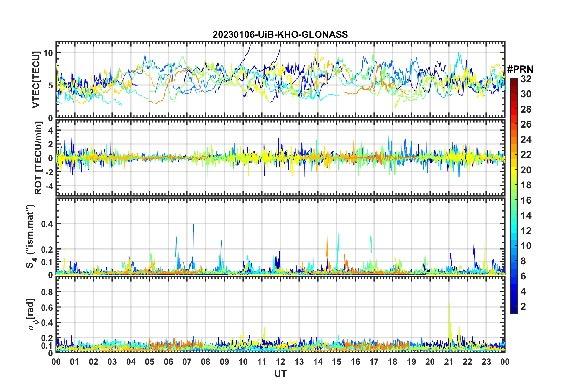This screenshot has width=561, height=392.
Task: Click colorbar tick label 32
Action: point(526,79)
